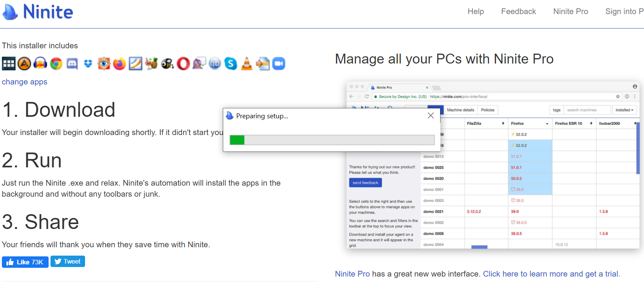The height and width of the screenshot is (283, 644).
Task: Open Ninite Pro from the header
Action: point(571,11)
